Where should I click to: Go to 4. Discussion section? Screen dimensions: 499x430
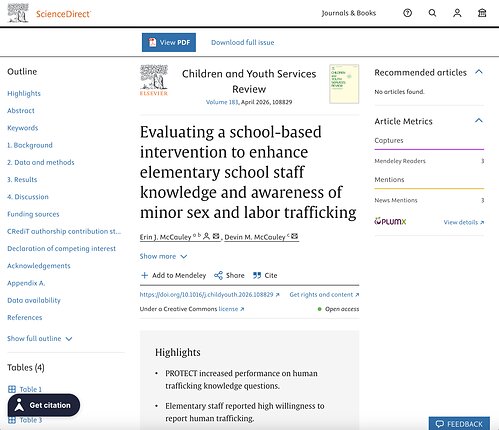click(28, 197)
